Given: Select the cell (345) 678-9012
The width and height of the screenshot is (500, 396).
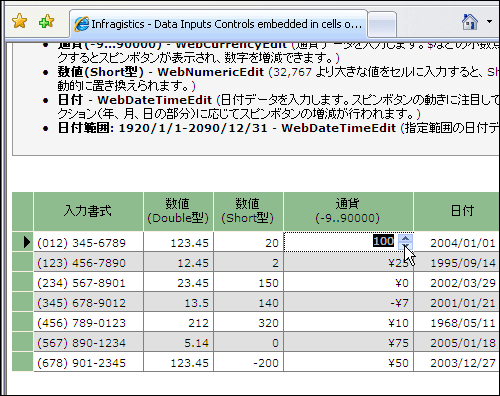Looking at the screenshot, I should point(88,302).
